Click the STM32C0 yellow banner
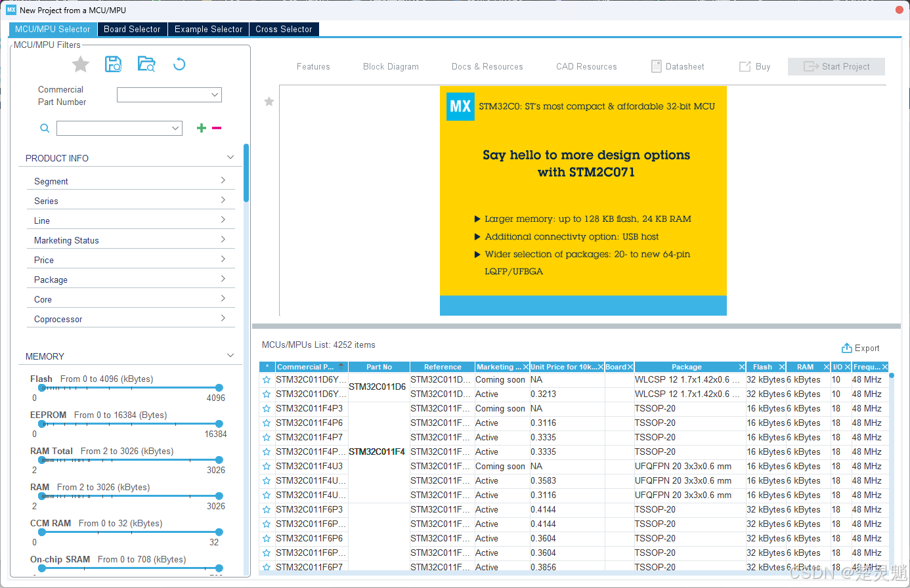The width and height of the screenshot is (910, 588). pyautogui.click(x=583, y=200)
